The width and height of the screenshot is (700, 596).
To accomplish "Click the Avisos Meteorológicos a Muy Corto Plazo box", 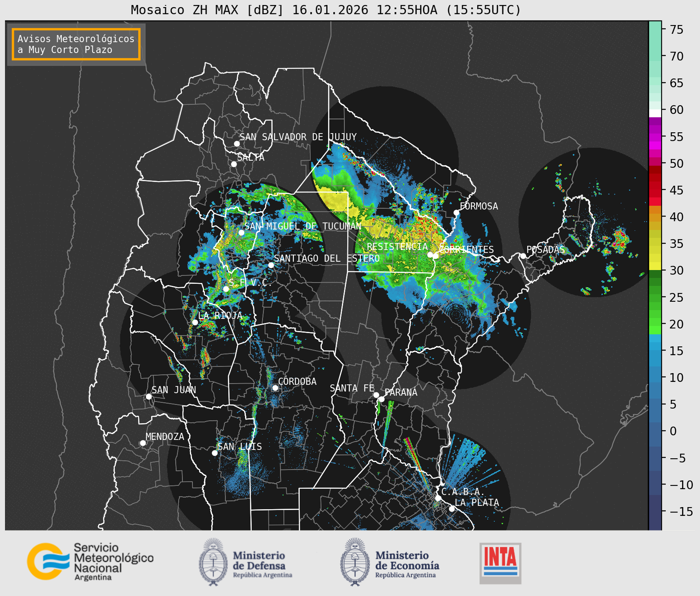I will click(76, 44).
